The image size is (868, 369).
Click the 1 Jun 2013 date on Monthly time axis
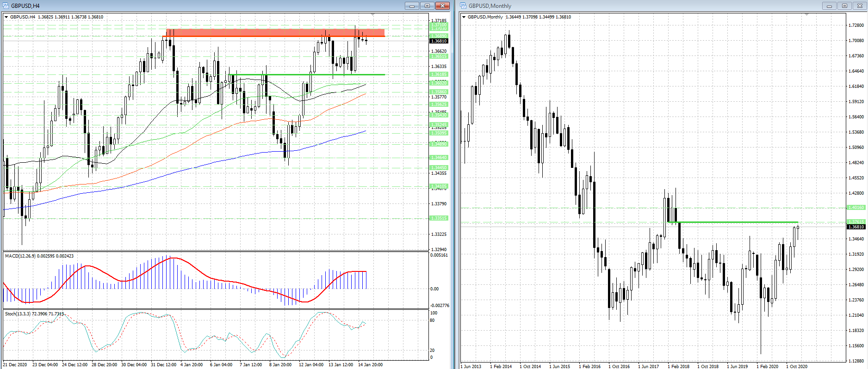(471, 367)
